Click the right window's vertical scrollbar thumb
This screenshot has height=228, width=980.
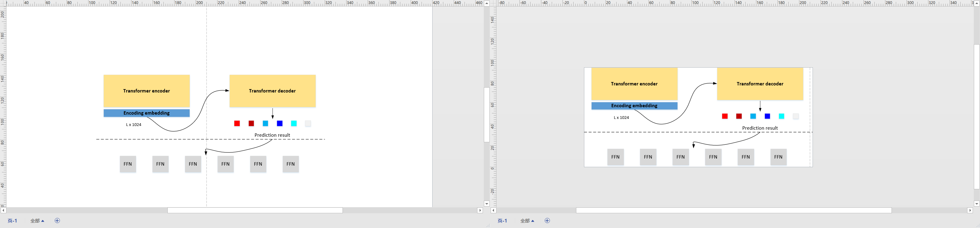(977, 116)
